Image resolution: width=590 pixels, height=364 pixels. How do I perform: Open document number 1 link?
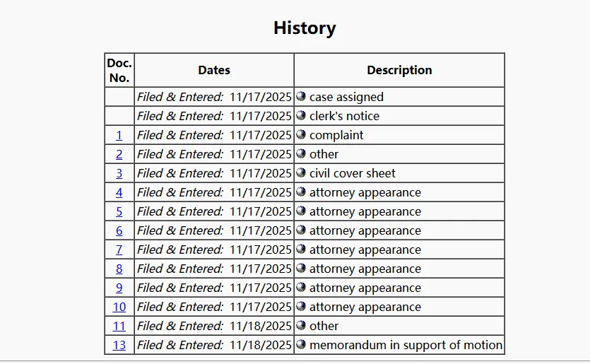pyautogui.click(x=119, y=135)
